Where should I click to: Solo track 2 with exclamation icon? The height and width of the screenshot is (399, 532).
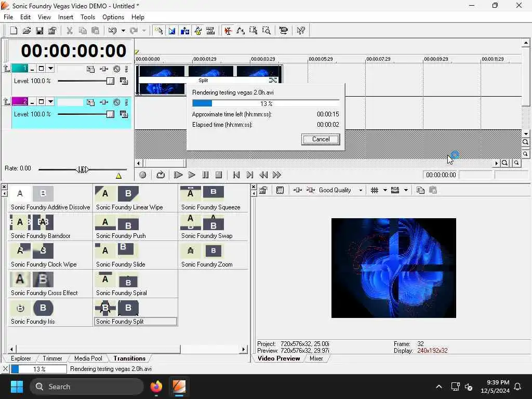click(x=126, y=102)
